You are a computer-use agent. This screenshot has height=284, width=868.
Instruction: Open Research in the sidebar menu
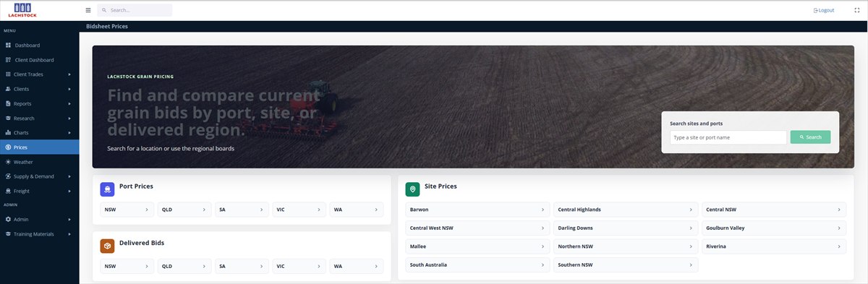(x=39, y=118)
